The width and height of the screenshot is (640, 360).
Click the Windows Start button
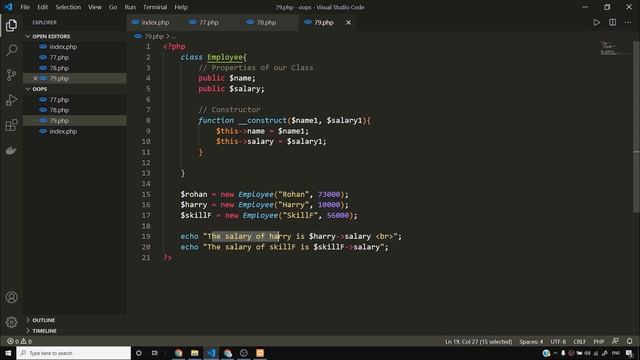8,353
